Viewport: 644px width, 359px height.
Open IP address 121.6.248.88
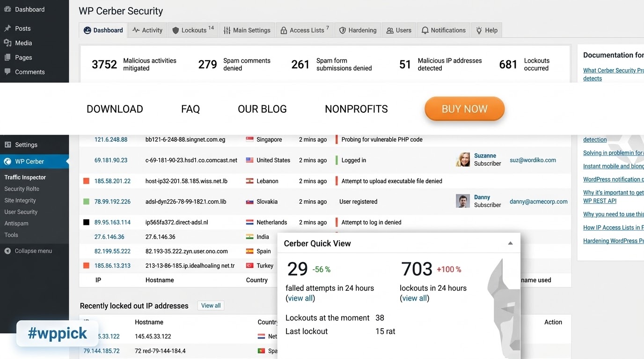[111, 139]
